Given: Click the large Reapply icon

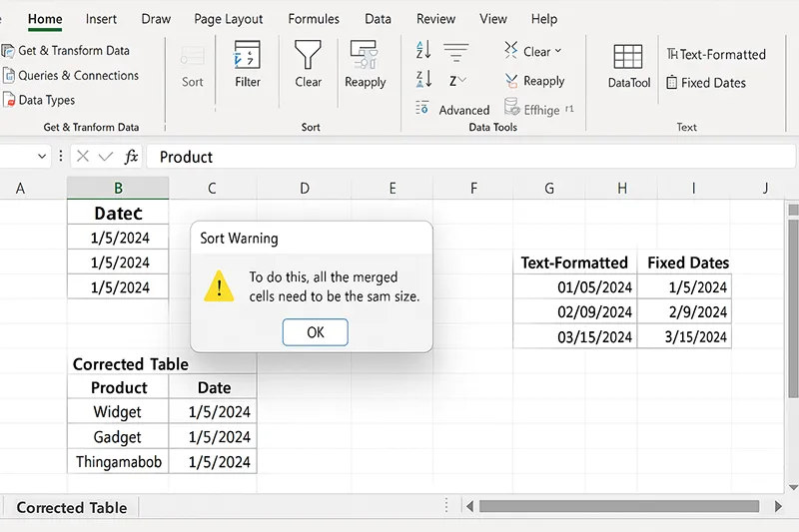Looking at the screenshot, I should 365,55.
